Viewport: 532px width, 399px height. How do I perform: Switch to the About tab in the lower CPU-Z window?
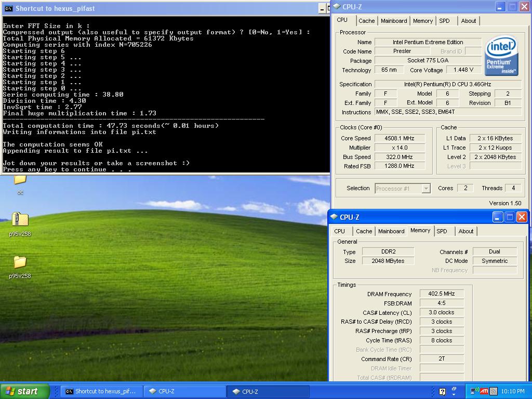point(466,231)
